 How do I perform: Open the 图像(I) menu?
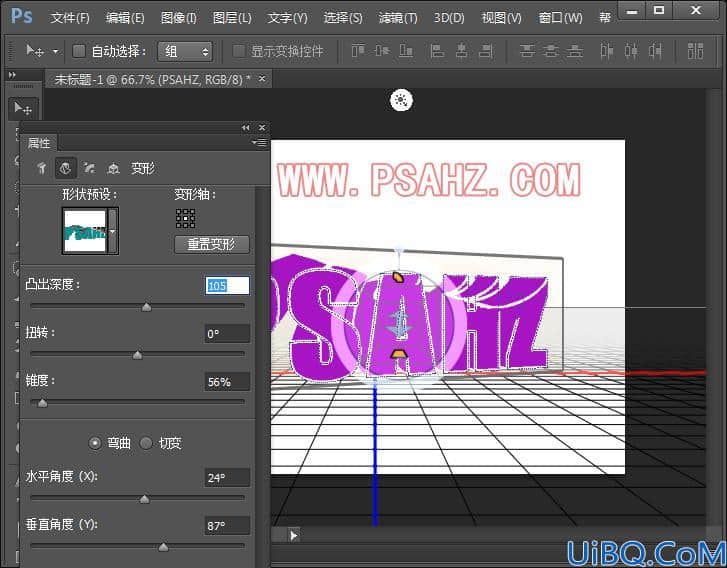click(178, 18)
